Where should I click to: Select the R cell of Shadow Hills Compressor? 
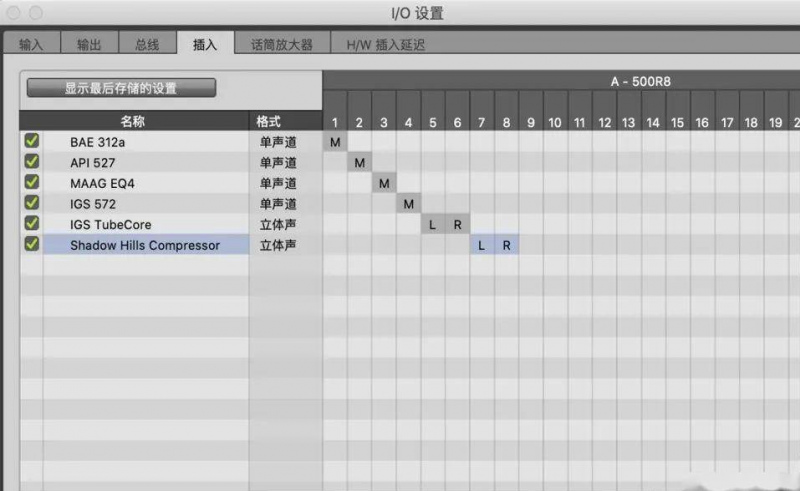(x=507, y=245)
